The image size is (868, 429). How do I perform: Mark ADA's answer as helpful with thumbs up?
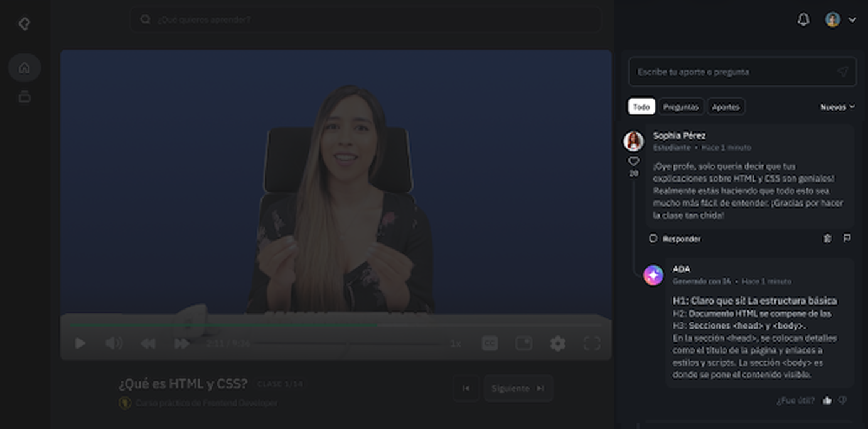[827, 400]
